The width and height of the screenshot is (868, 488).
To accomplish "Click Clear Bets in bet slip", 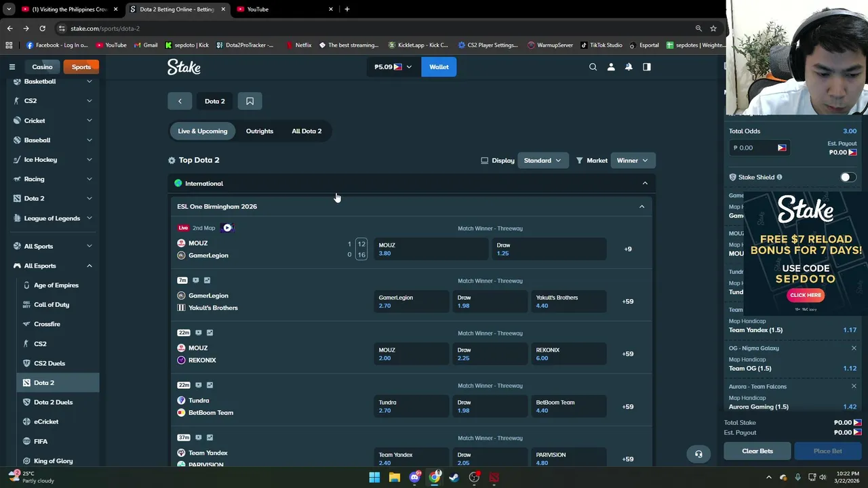I will tap(757, 451).
